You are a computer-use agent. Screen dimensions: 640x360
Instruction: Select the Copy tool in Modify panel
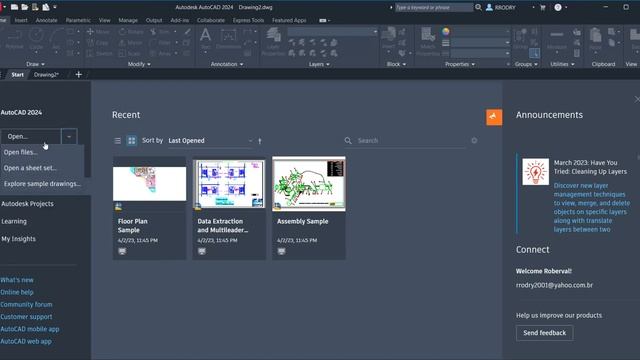point(98,42)
